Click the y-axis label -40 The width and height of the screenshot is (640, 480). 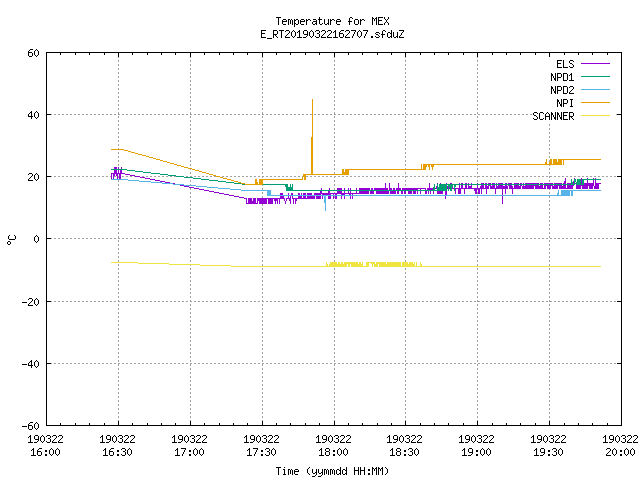coord(31,364)
